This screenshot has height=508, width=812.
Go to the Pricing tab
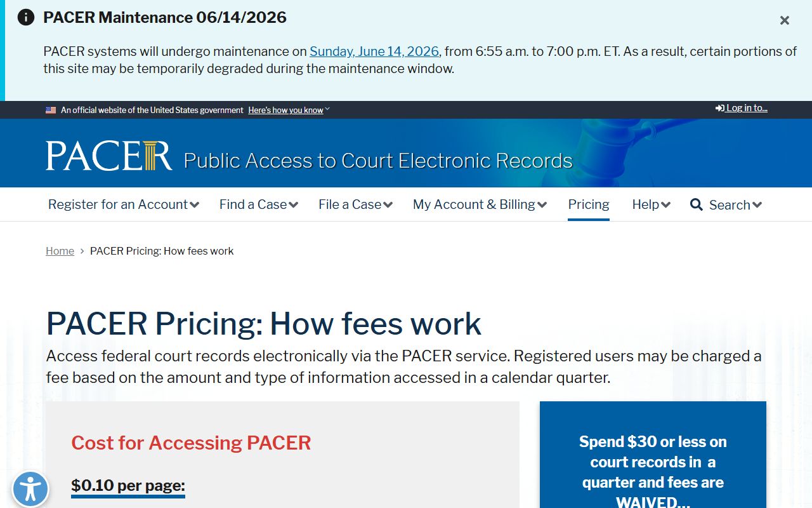click(x=589, y=204)
